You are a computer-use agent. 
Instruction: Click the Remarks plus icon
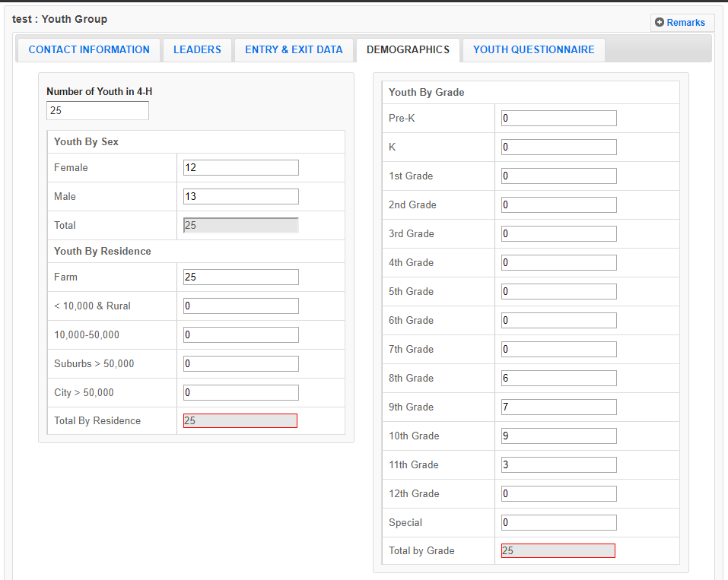point(660,23)
